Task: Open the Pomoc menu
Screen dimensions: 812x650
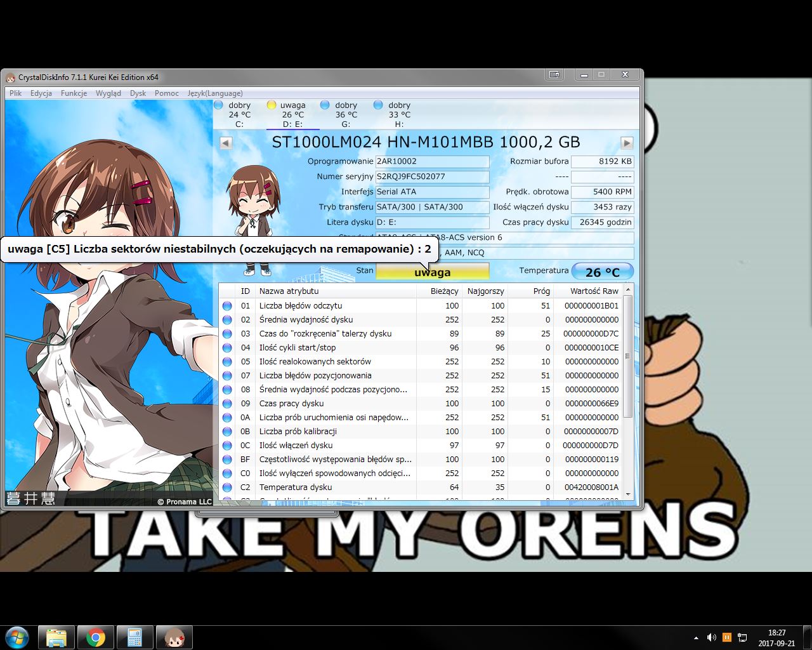Action: pyautogui.click(x=166, y=93)
